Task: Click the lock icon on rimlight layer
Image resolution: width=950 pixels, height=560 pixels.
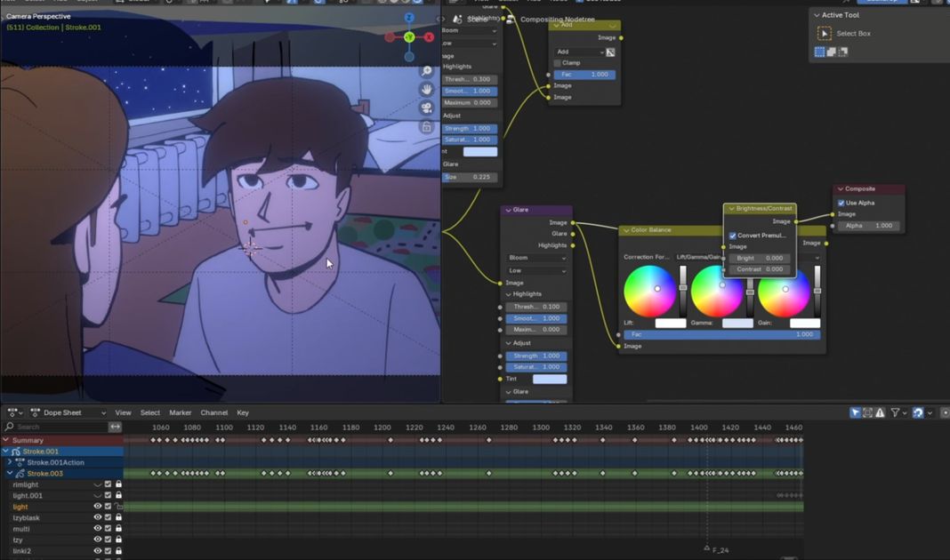Action: point(118,484)
